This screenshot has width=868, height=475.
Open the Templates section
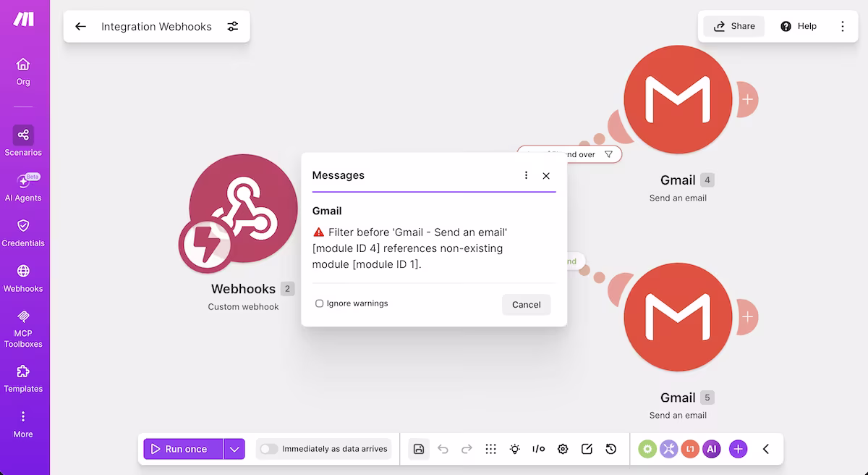coord(23,379)
